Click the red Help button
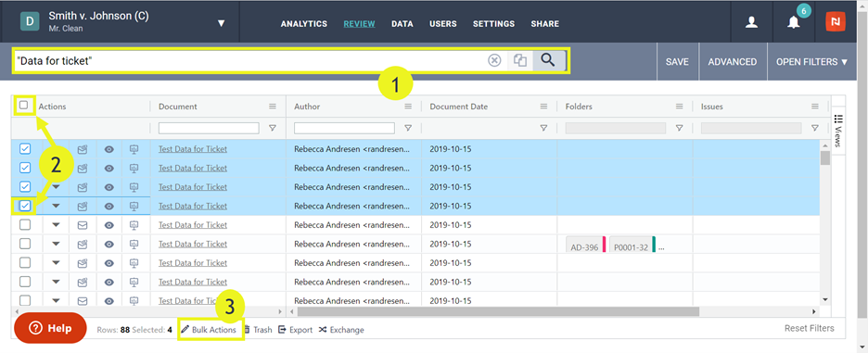Image resolution: width=868 pixels, height=353 pixels. 50,328
